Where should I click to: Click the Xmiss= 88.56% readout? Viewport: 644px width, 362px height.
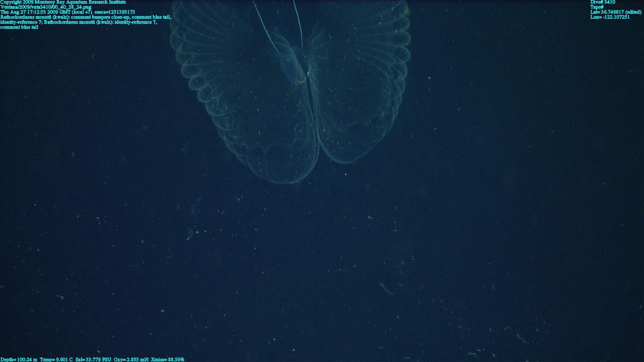(167, 359)
